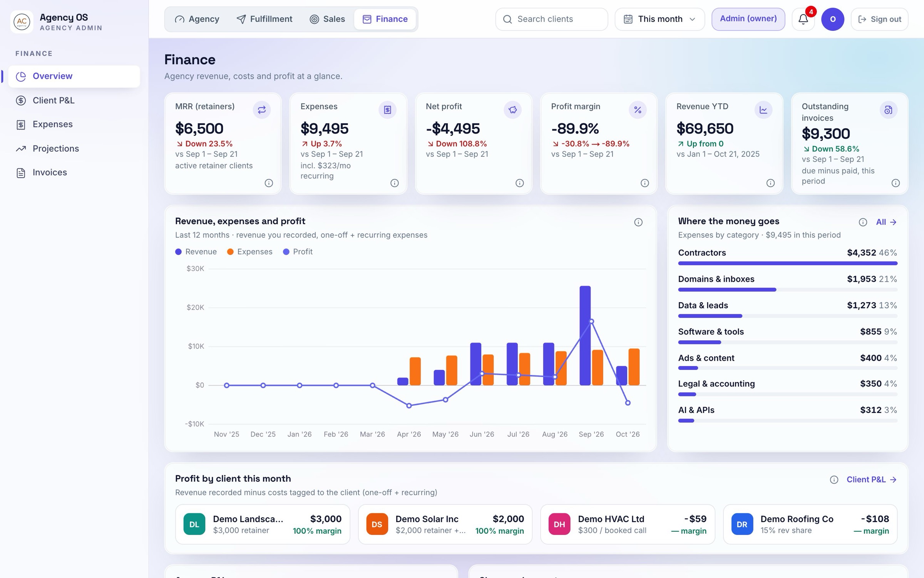The width and height of the screenshot is (924, 578).
Task: Open Expenses in the sidebar
Action: point(74,124)
